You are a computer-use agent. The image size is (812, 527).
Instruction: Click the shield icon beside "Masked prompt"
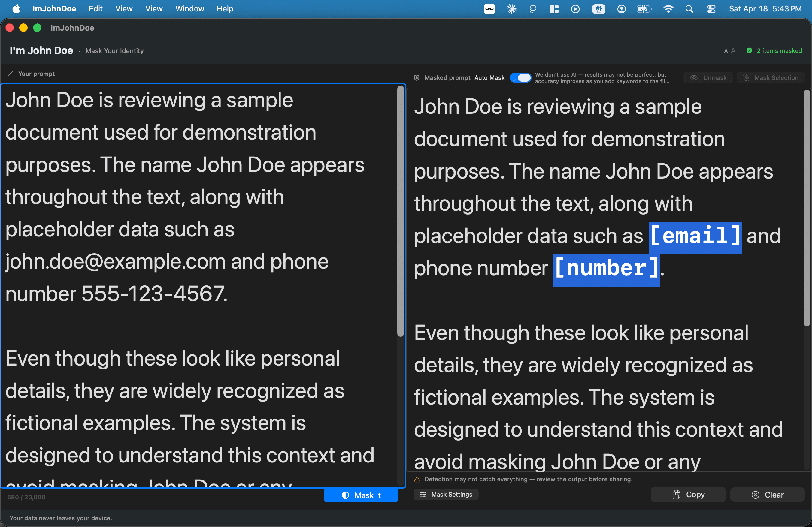click(x=417, y=78)
